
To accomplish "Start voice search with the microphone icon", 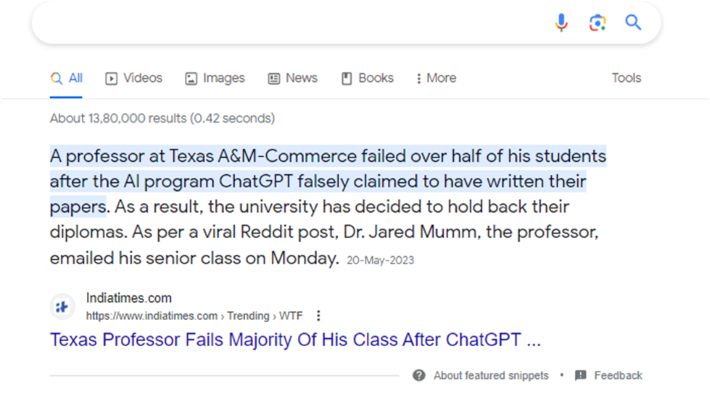I will click(561, 22).
